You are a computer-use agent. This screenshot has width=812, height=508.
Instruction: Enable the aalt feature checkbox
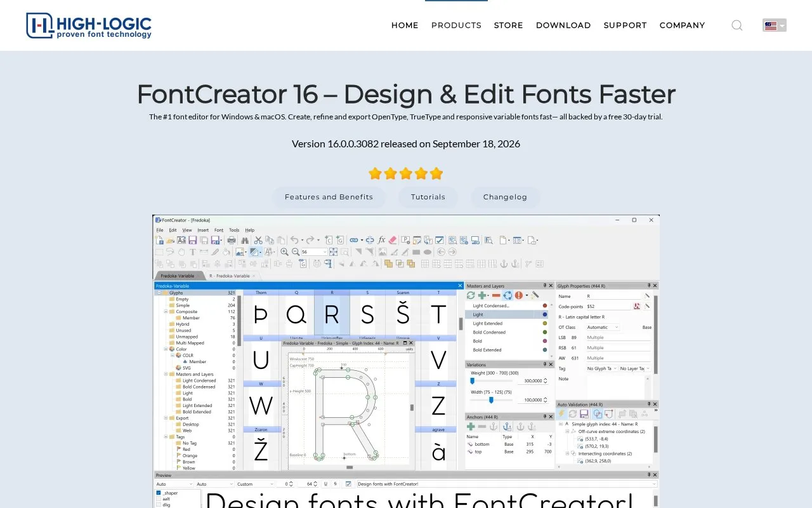click(x=159, y=499)
